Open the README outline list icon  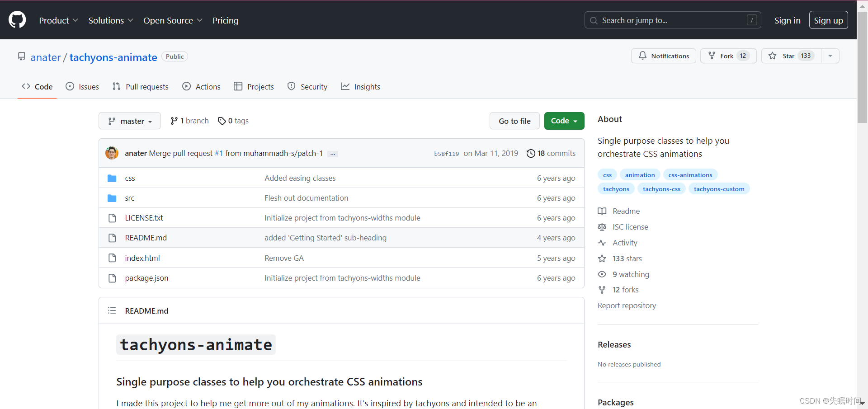coord(112,310)
